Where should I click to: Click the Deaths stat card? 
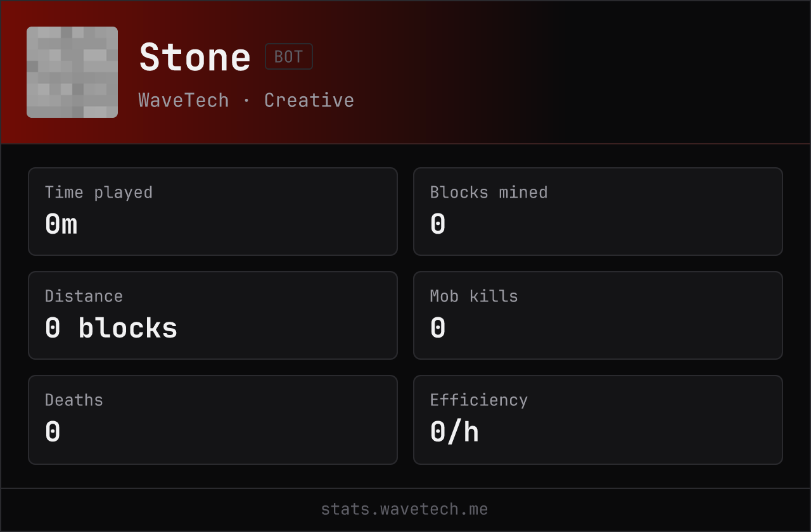coord(213,420)
